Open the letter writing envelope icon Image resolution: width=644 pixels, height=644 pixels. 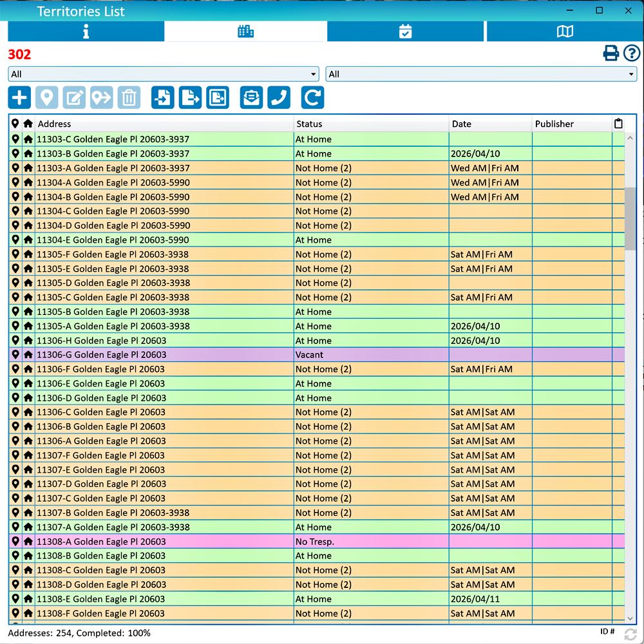pyautogui.click(x=251, y=98)
